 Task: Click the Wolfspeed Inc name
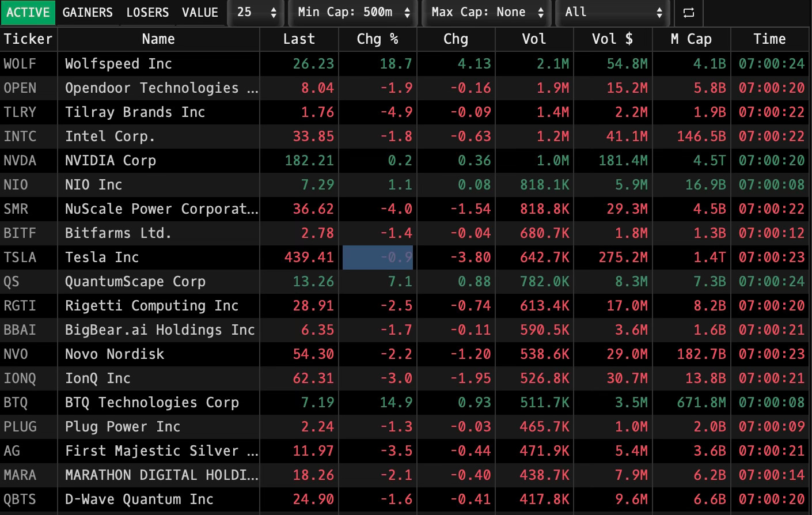click(119, 64)
